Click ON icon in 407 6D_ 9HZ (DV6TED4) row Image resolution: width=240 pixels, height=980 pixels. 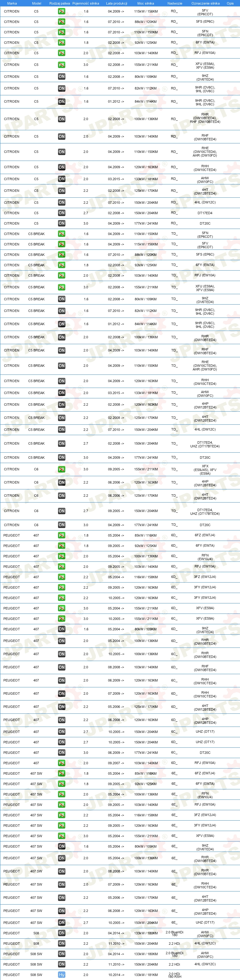tap(61, 629)
